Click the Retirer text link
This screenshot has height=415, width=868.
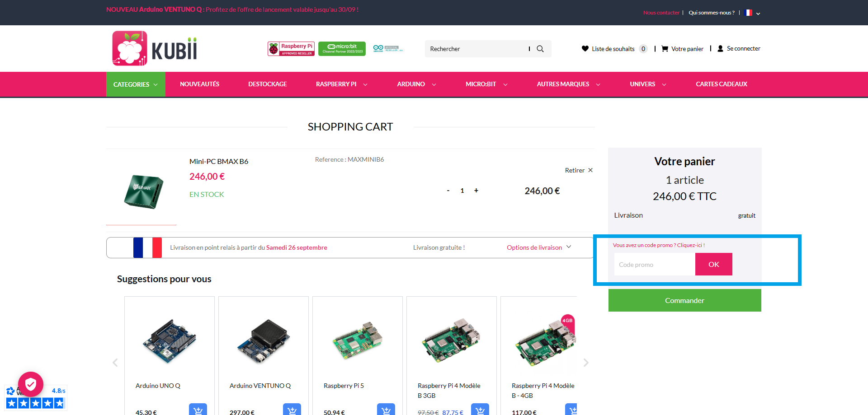tap(575, 170)
